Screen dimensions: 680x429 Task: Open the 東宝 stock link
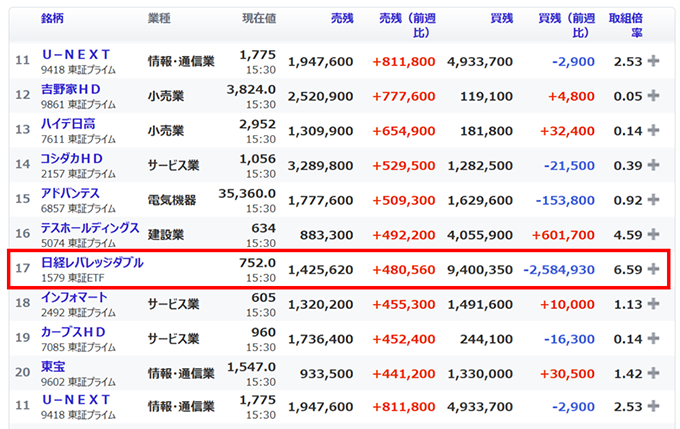53,367
